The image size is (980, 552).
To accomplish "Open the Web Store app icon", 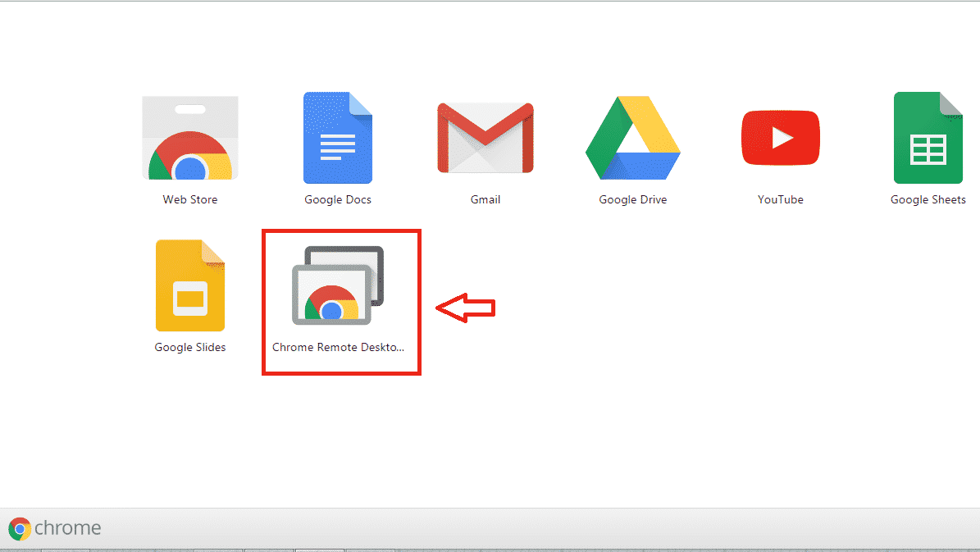I will pos(190,138).
